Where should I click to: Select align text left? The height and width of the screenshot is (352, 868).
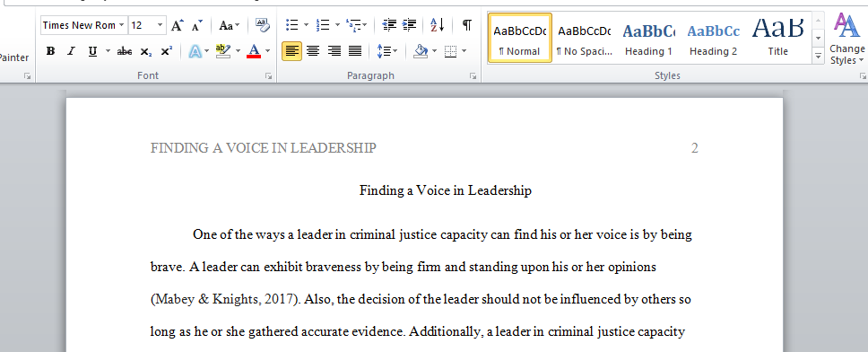click(291, 51)
